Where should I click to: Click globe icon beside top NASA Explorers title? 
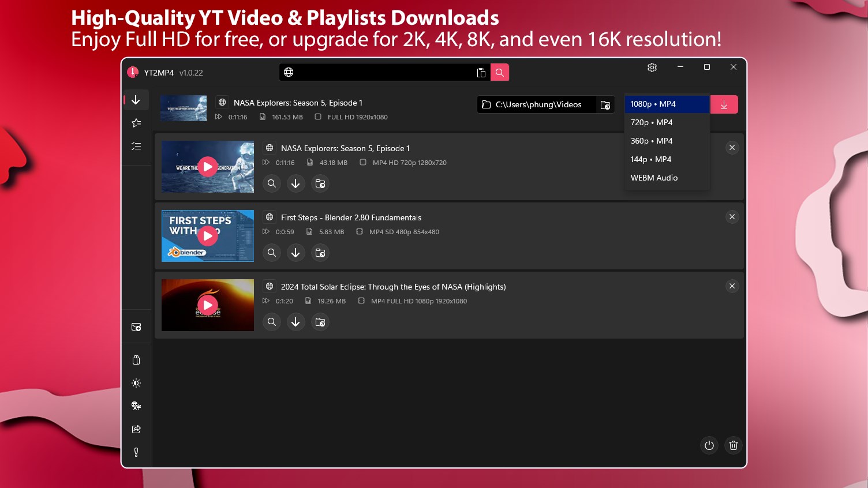point(222,102)
